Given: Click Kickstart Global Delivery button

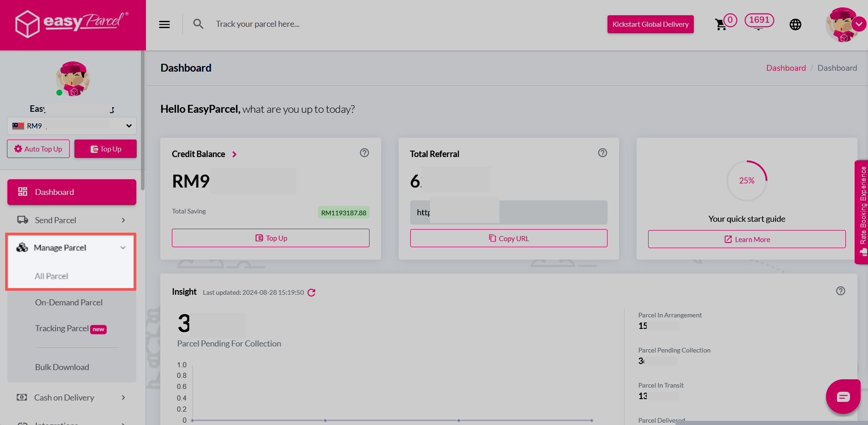Looking at the screenshot, I should pos(650,24).
